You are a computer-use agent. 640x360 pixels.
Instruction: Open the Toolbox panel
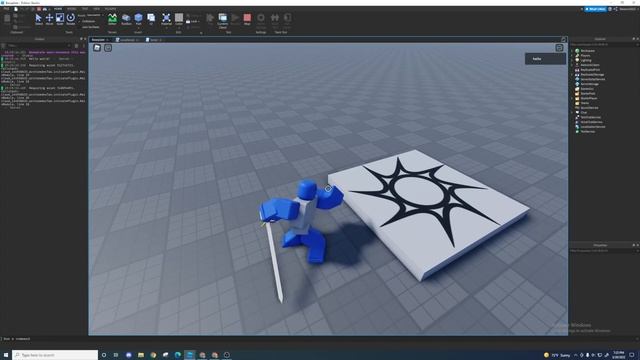coord(126,19)
